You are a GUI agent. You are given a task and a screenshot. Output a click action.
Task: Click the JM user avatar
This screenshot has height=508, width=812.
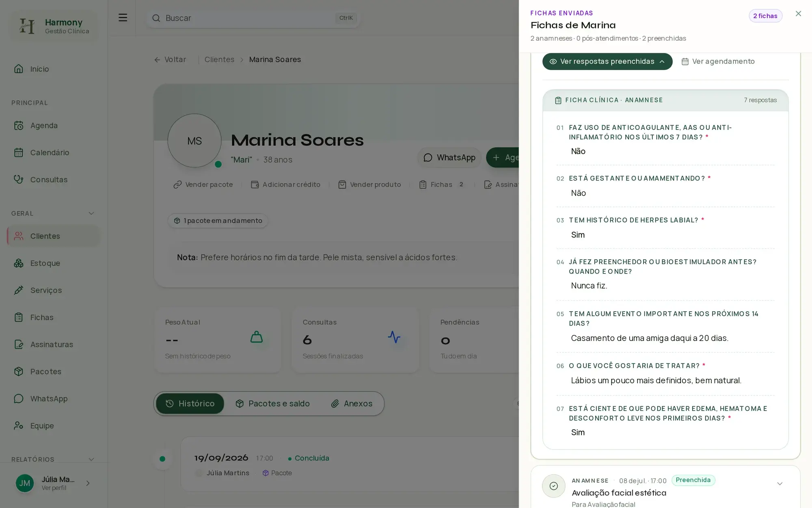coord(25,483)
